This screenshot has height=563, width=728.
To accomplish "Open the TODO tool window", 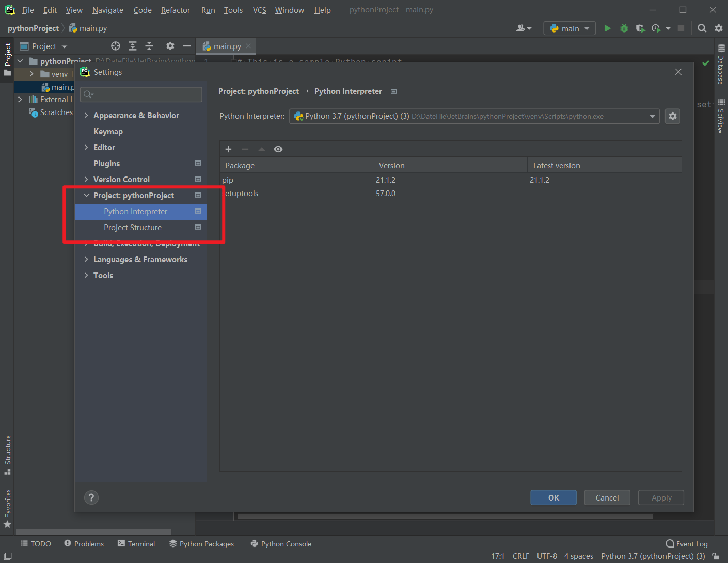I will [36, 544].
